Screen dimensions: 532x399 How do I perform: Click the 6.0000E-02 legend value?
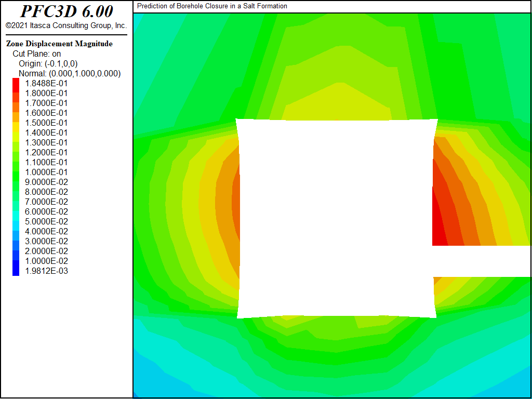coord(46,212)
